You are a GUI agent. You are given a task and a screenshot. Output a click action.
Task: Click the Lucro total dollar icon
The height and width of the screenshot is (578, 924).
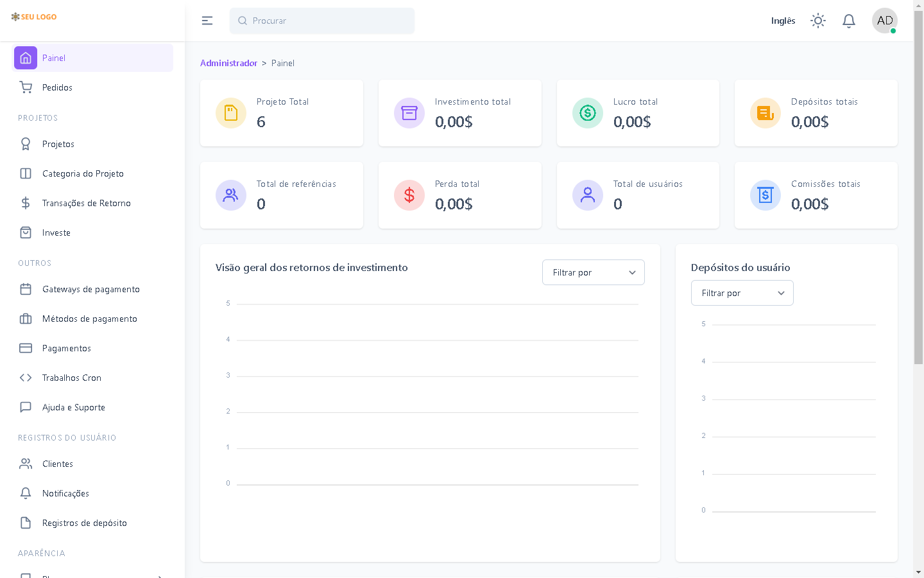pyautogui.click(x=587, y=113)
